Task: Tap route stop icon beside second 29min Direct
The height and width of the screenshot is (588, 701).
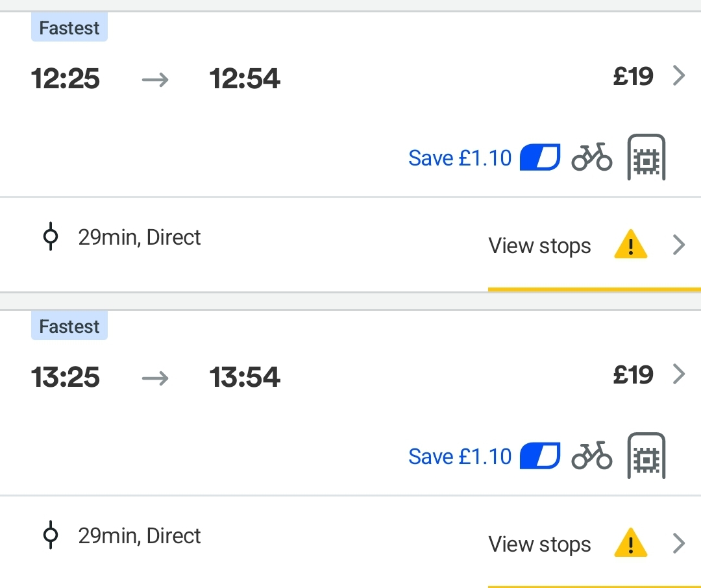Action: tap(51, 535)
